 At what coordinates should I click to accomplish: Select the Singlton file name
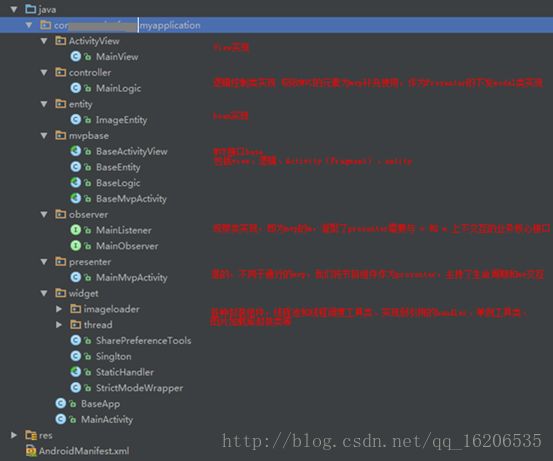114,357
